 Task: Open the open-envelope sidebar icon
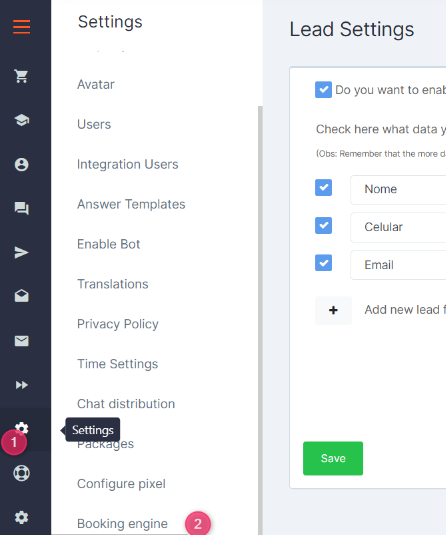[21, 296]
